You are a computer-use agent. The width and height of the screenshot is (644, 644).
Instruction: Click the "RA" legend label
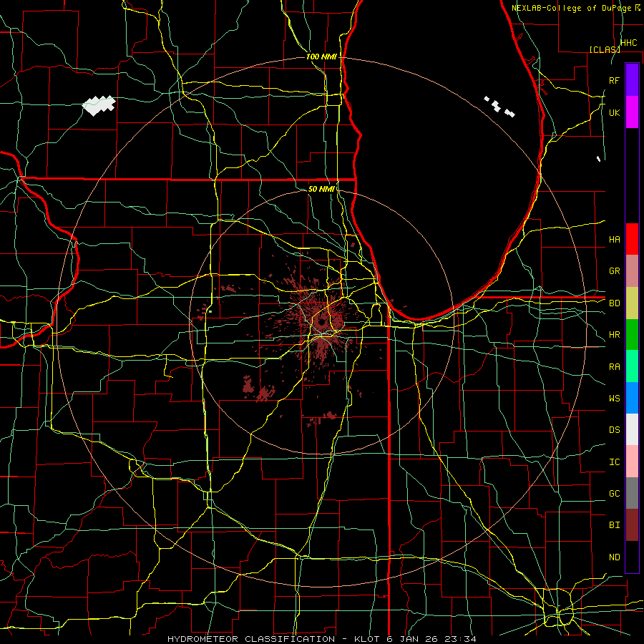coord(615,367)
